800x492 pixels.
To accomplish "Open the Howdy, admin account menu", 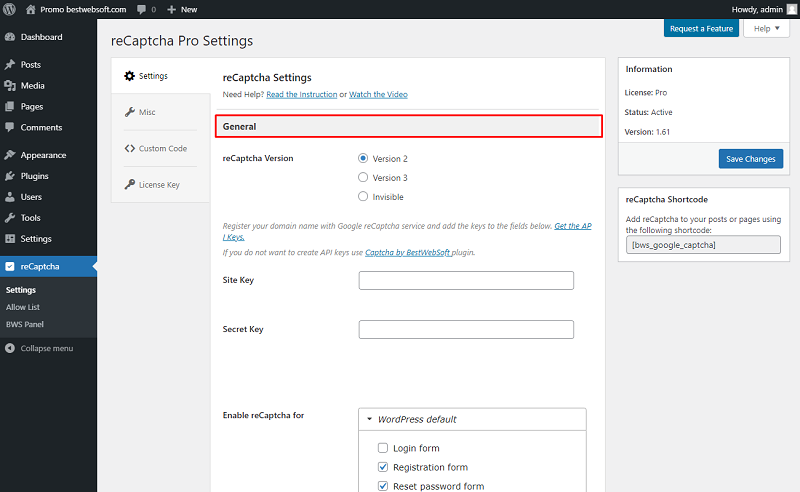I will tap(763, 9).
